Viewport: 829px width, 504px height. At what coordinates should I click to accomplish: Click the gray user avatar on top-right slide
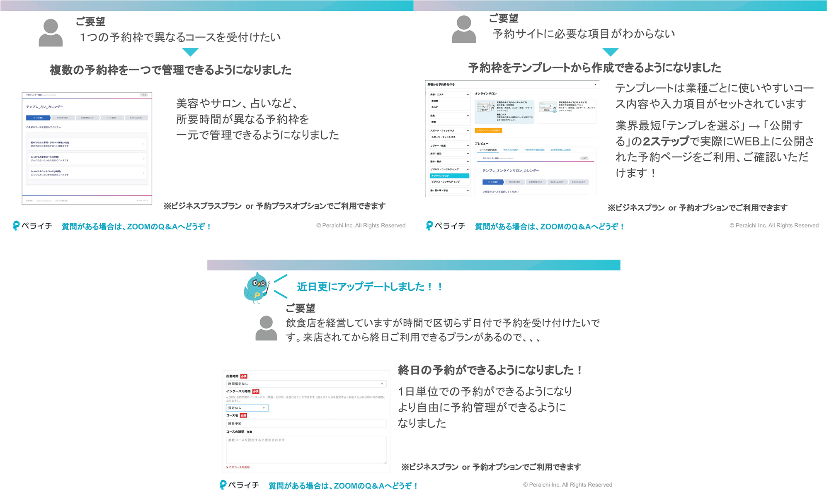point(463,29)
